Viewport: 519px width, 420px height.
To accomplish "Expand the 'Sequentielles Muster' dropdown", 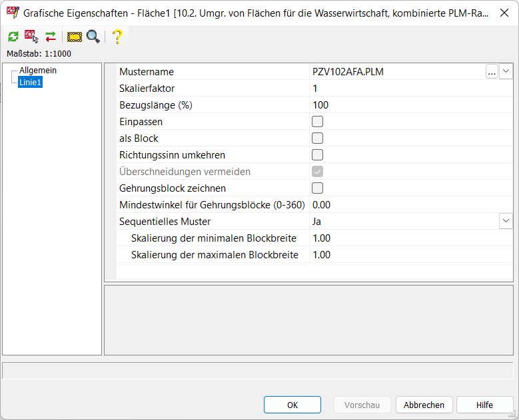I will coord(506,221).
